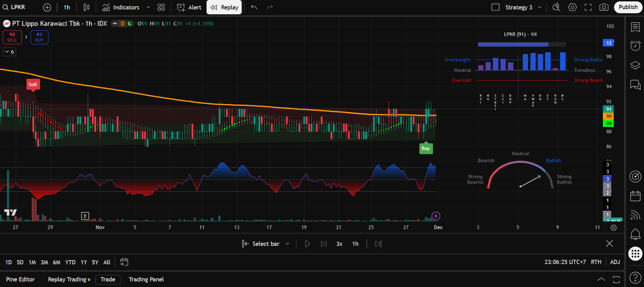
Task: Toggle RTH session setting
Action: coord(596,262)
